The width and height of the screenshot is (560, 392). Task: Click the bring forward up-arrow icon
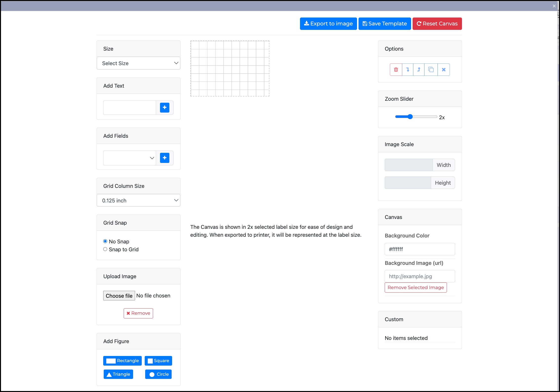(x=419, y=70)
